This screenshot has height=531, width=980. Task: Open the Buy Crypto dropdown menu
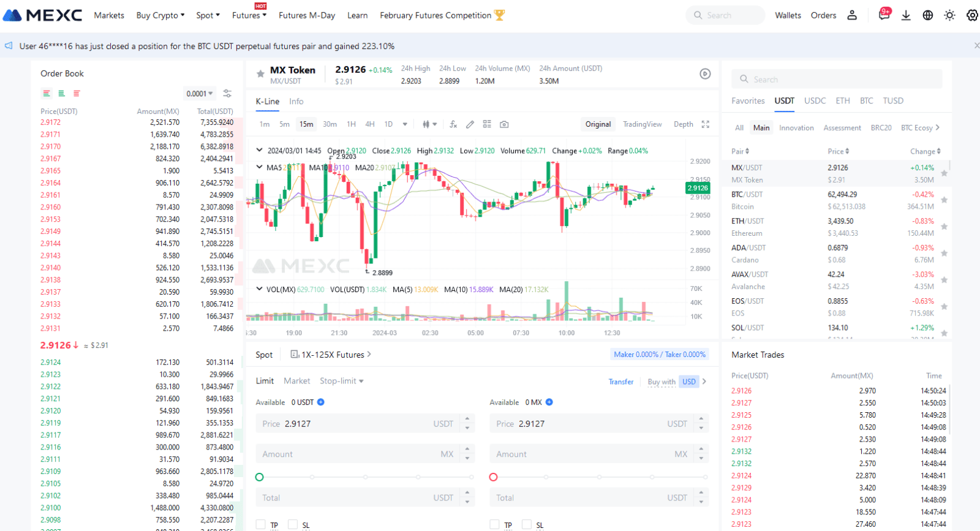coord(160,15)
